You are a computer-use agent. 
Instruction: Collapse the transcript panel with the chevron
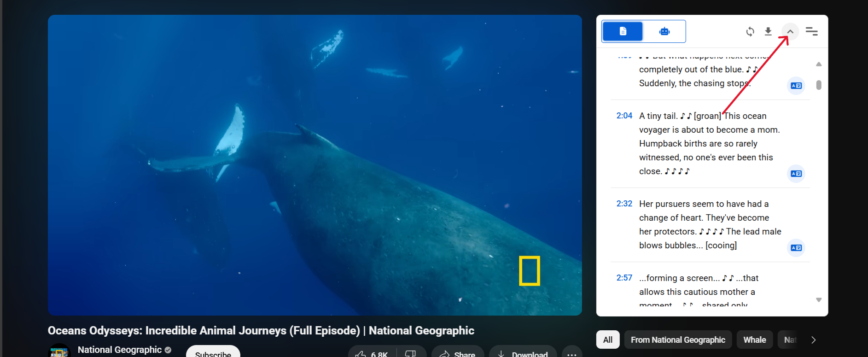(790, 31)
